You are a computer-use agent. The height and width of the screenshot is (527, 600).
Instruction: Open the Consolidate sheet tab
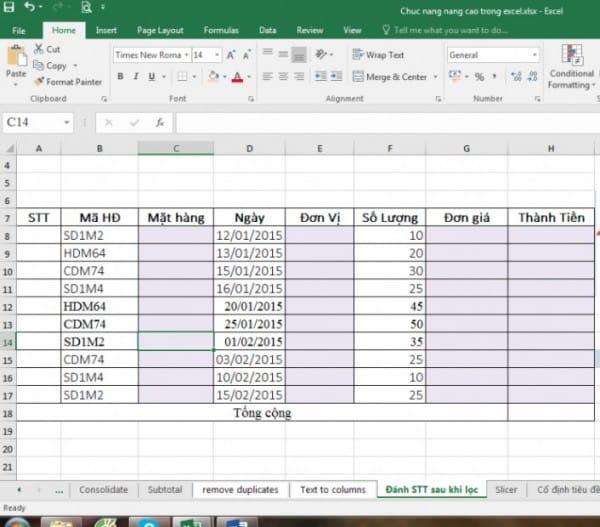[104, 489]
